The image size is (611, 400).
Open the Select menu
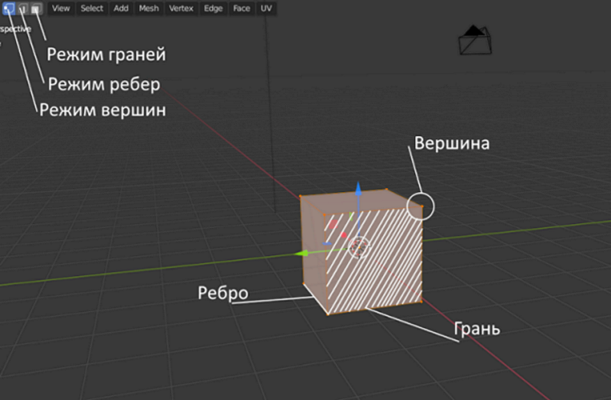coord(91,8)
